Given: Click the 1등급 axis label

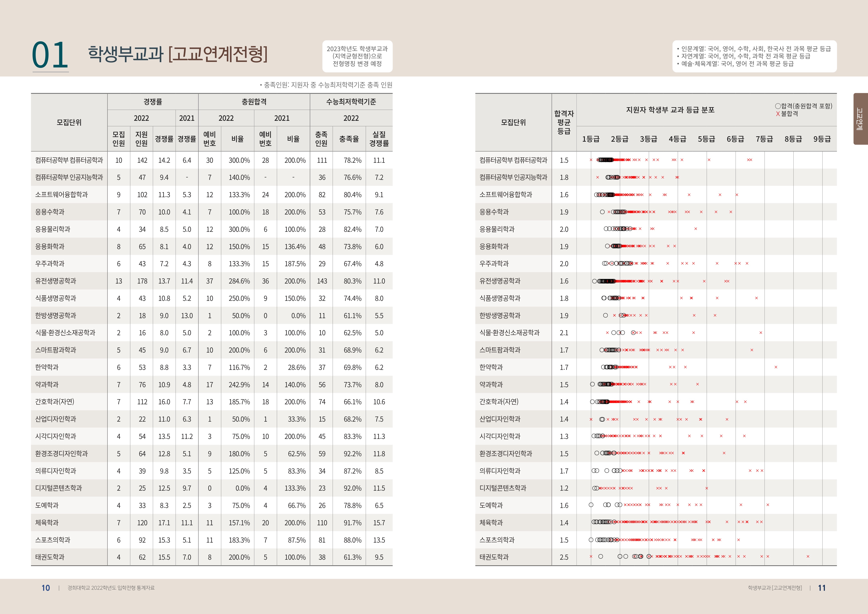Looking at the screenshot, I should [591, 139].
